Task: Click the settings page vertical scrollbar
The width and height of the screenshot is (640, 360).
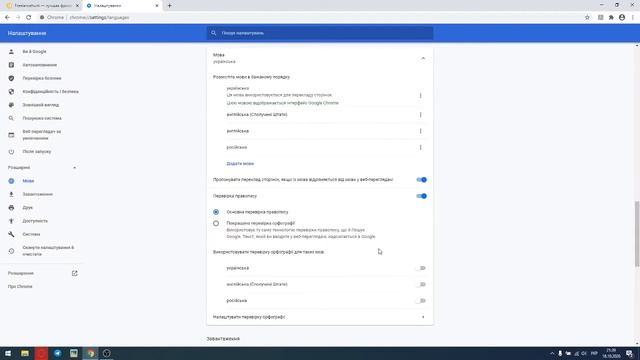Action: [x=637, y=234]
